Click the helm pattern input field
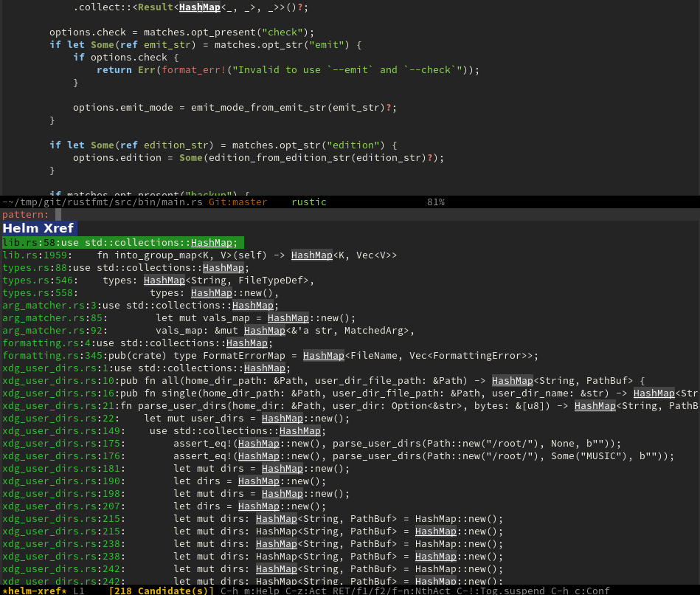Viewport: 700px width, 595px height. click(x=295, y=215)
